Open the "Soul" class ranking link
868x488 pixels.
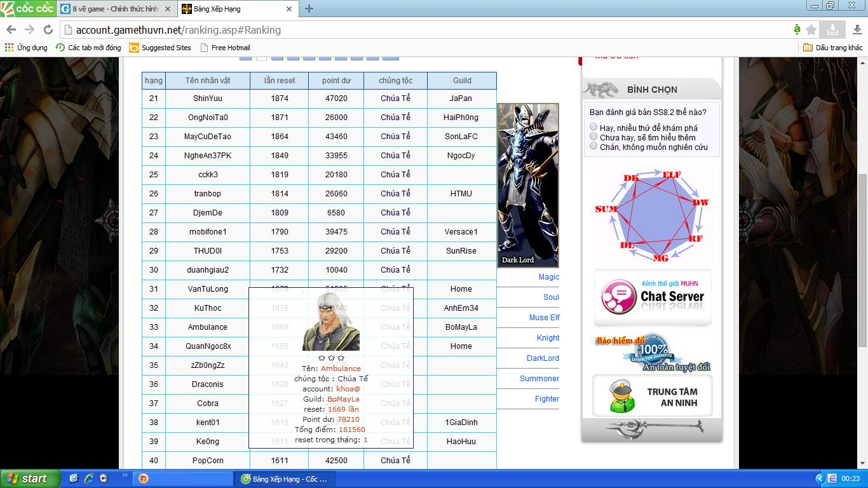[552, 297]
